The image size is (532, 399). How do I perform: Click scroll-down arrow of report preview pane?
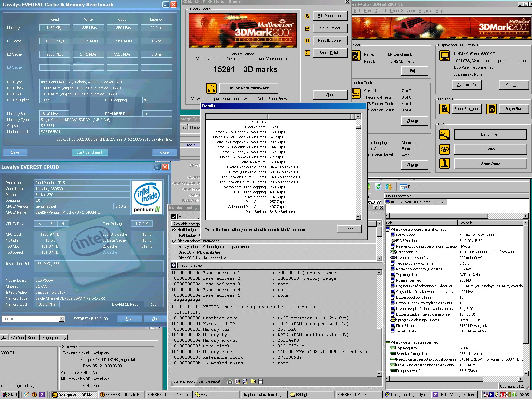click(x=379, y=374)
